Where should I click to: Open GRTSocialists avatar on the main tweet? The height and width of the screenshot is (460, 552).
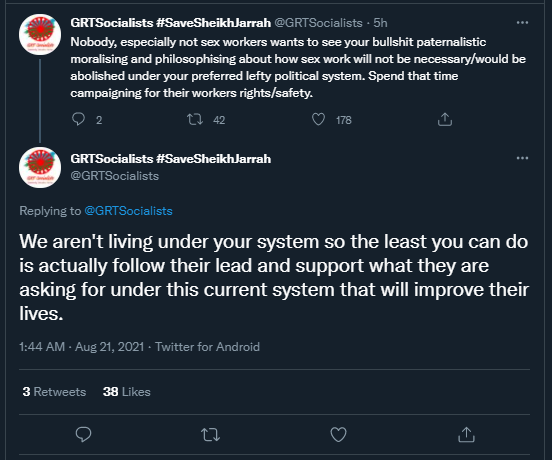[x=40, y=168]
